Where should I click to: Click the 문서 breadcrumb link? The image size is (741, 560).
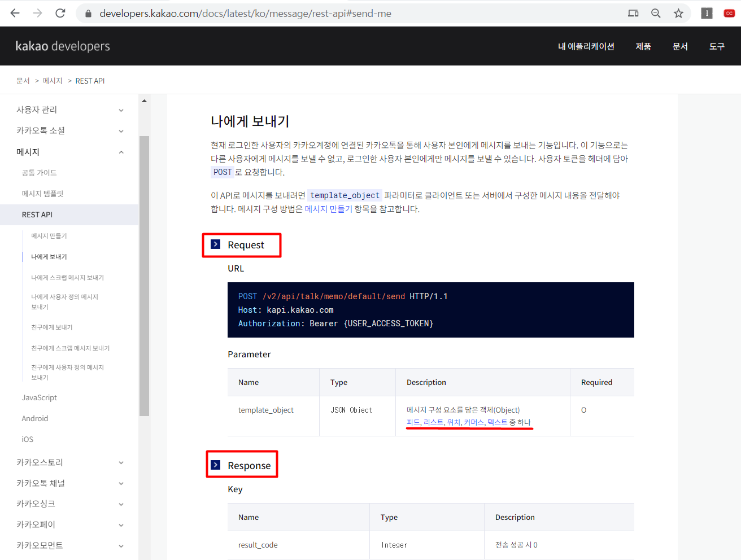point(23,81)
